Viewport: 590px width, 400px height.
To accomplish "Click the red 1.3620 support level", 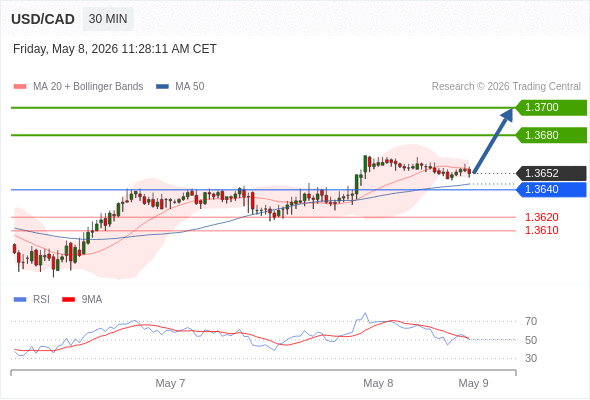I will click(541, 217).
